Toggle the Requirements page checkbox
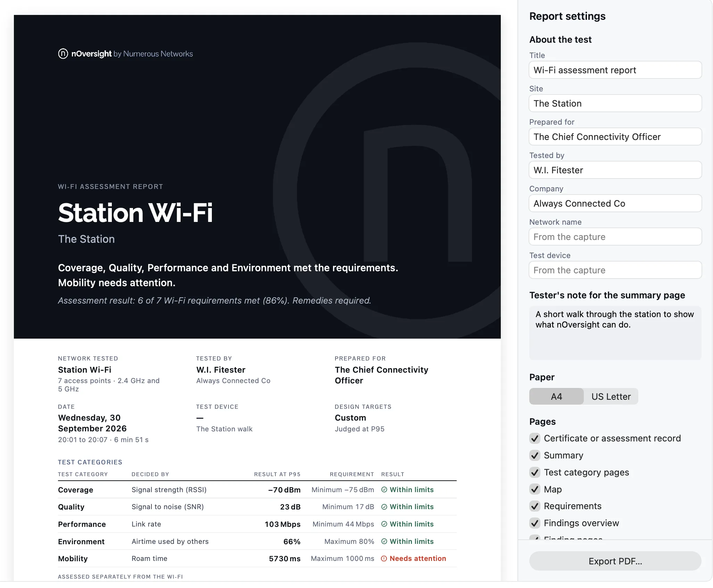The width and height of the screenshot is (713, 588). tap(535, 506)
